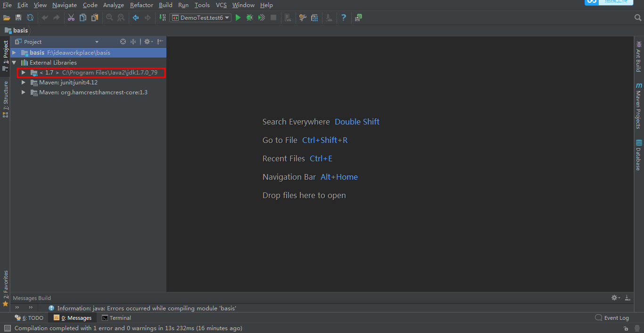Expand Maven junit:junit:4.12 arrow

click(23, 82)
